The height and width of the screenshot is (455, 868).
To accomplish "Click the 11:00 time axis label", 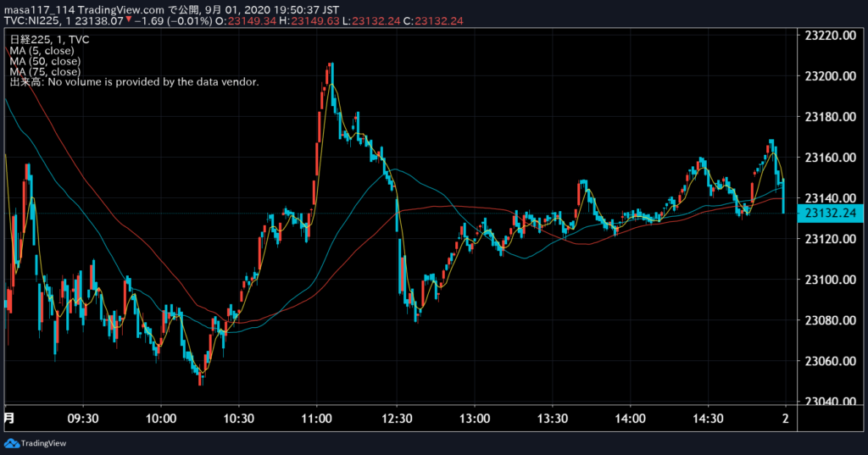I will pyautogui.click(x=317, y=419).
